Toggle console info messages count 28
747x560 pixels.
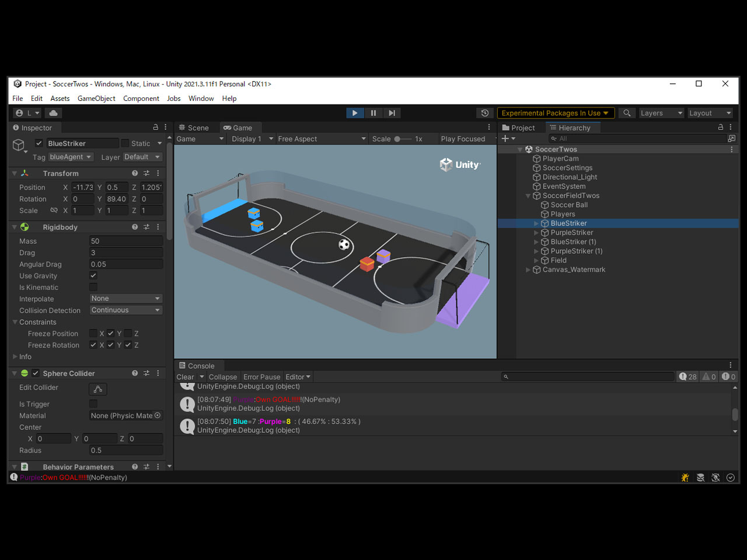pos(688,377)
